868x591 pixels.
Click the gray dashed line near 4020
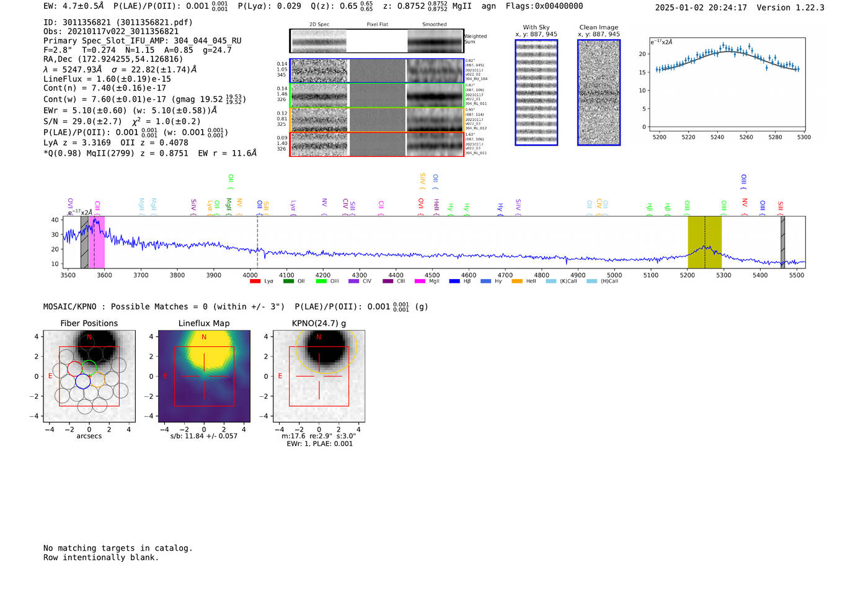pos(257,242)
